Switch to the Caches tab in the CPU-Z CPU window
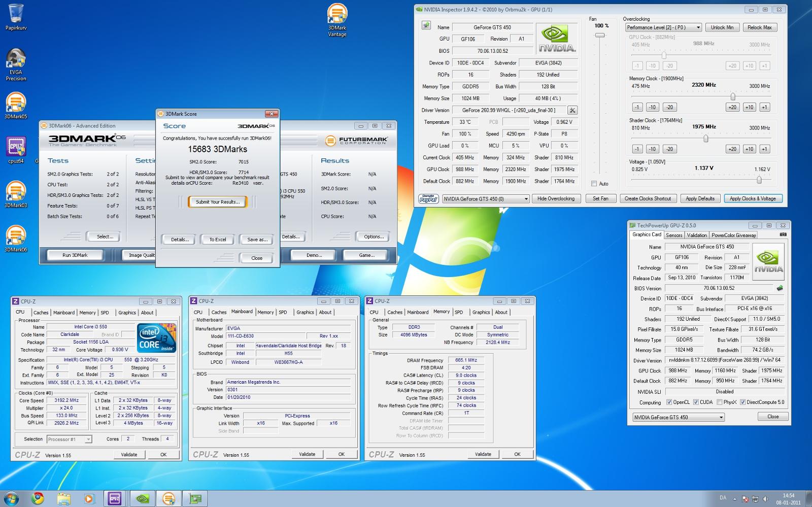The width and height of the screenshot is (812, 507). tap(41, 313)
